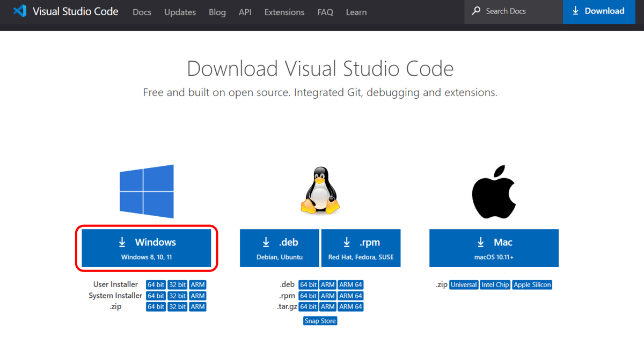Choose User Installer 64 bit
The height and width of the screenshot is (352, 644).
tap(156, 285)
